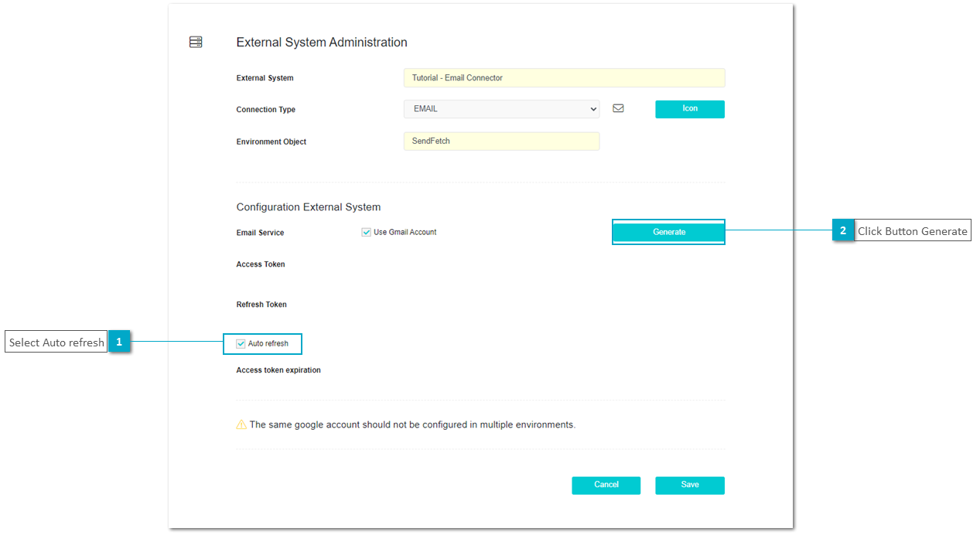Click the External System label
The width and height of the screenshot is (980, 535).
coord(265,78)
